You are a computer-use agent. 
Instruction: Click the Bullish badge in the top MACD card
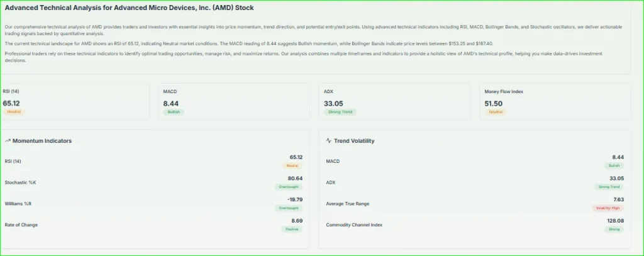(x=174, y=112)
